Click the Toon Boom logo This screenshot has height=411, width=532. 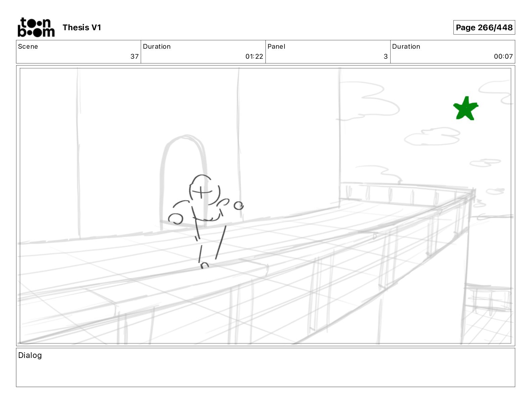tap(36, 27)
